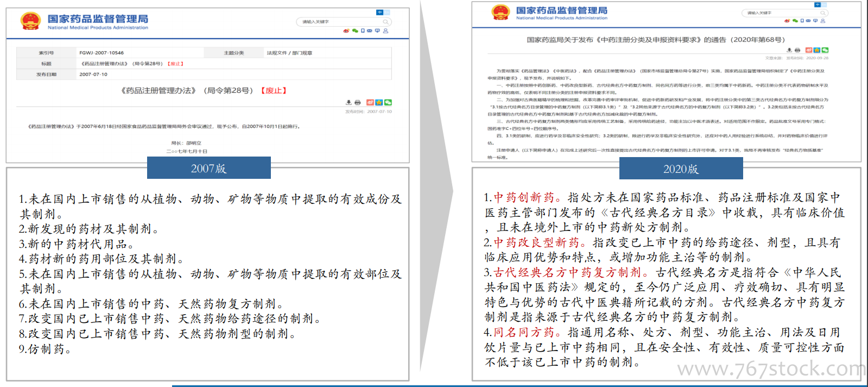Click item 8 about 天然药物剂型的制剂
The width and height of the screenshot is (868, 387).
pos(157,334)
